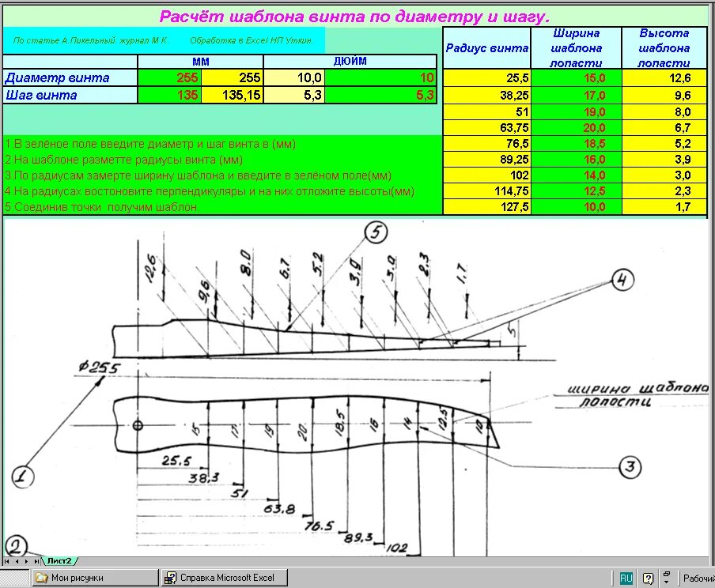Switch to the Лист2 sheet tab
The width and height of the screenshot is (715, 588).
(x=60, y=560)
